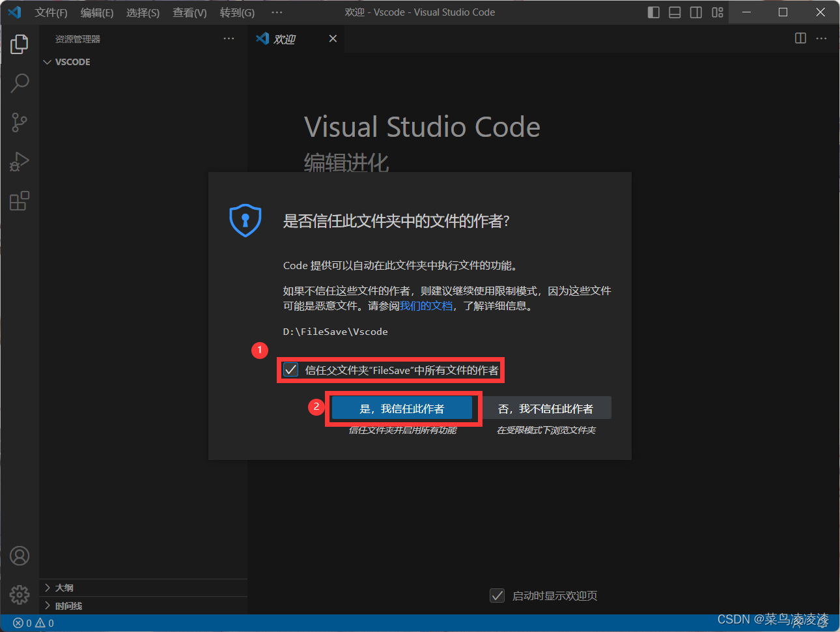Click the dialog title 是否信任此文件夹中的文件的作者
The width and height of the screenshot is (840, 632).
pyautogui.click(x=396, y=221)
